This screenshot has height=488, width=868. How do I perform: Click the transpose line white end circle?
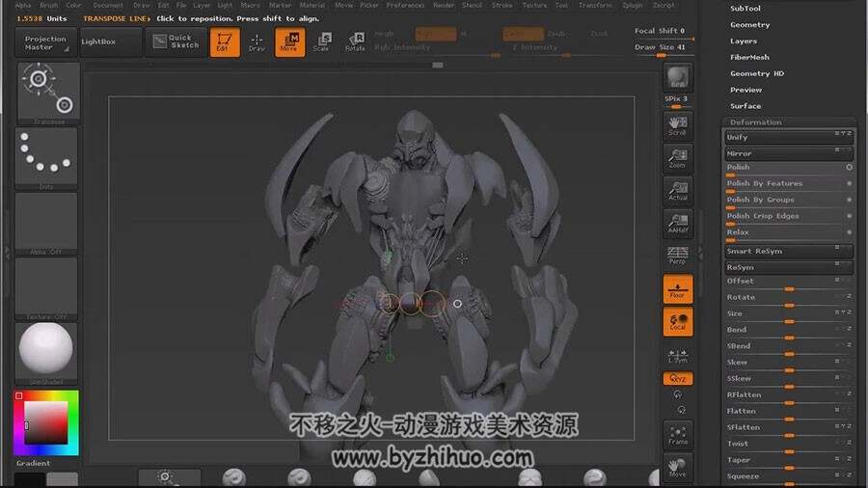pyautogui.click(x=457, y=304)
